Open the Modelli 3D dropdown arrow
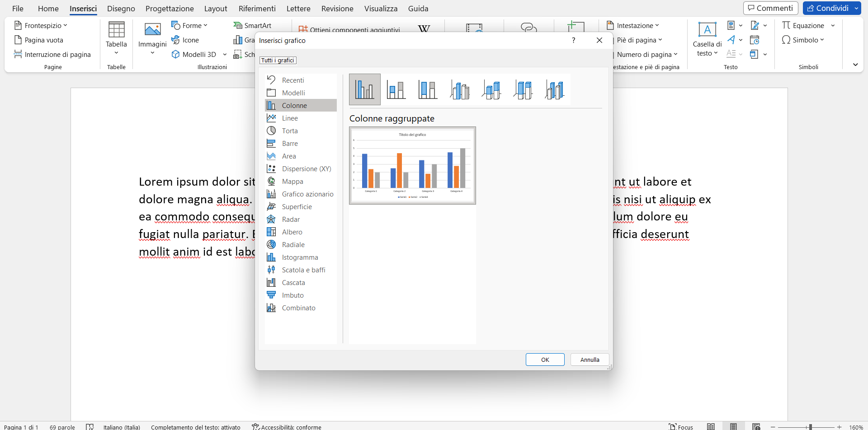The image size is (868, 430). point(225,54)
